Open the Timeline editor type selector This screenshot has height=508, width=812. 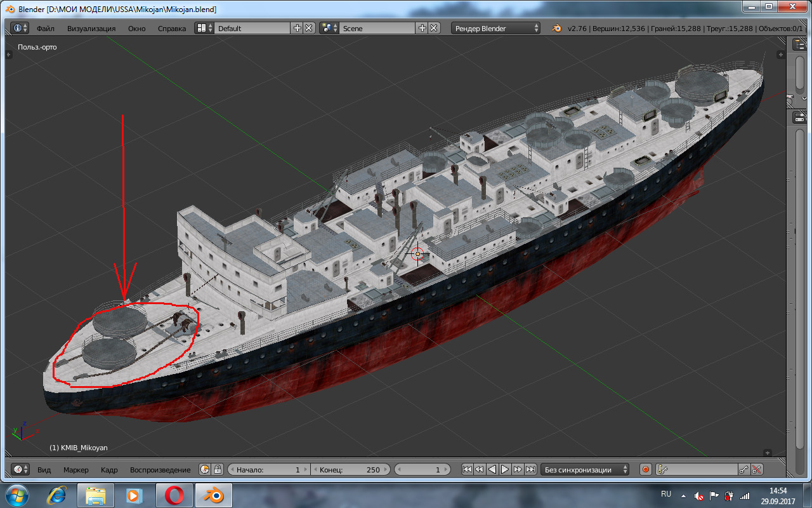coord(20,470)
